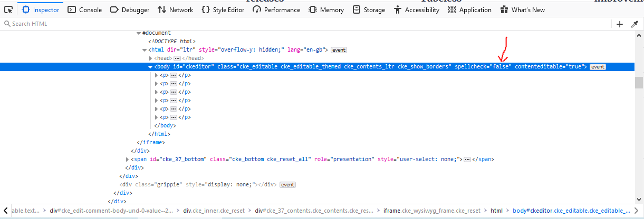Click the event badge on body element
644x219 pixels.
[598, 67]
